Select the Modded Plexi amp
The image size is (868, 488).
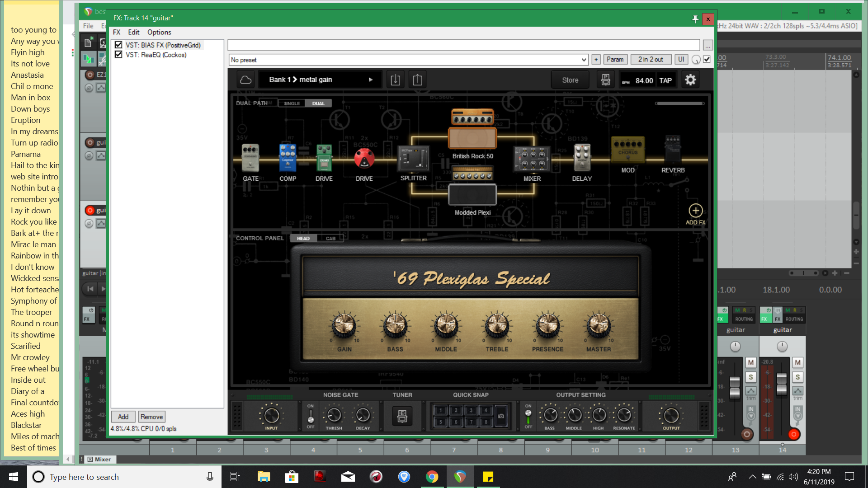coord(472,186)
